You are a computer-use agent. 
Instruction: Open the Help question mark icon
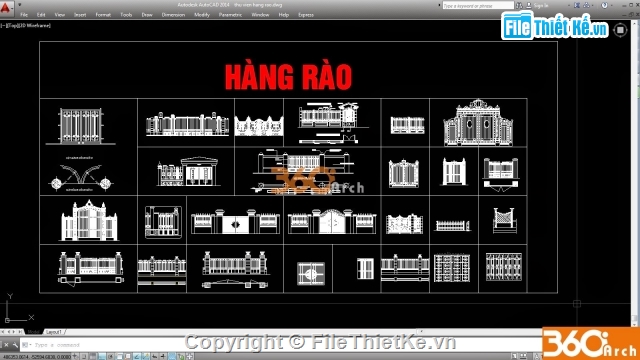click(604, 5)
